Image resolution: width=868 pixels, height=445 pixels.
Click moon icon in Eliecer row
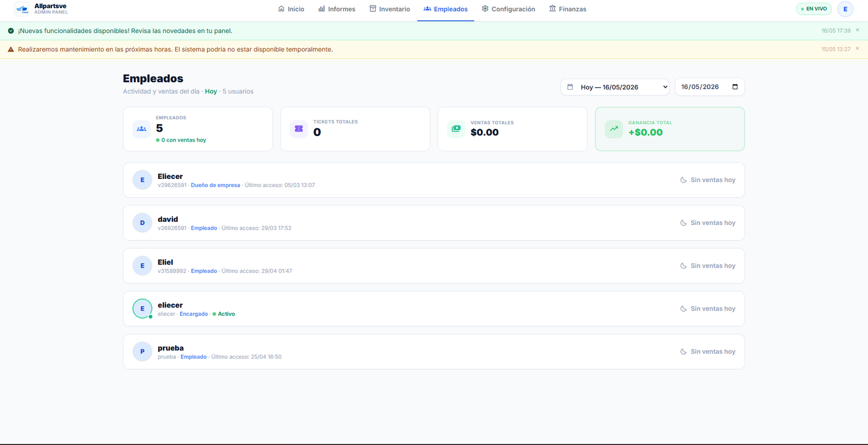point(684,180)
